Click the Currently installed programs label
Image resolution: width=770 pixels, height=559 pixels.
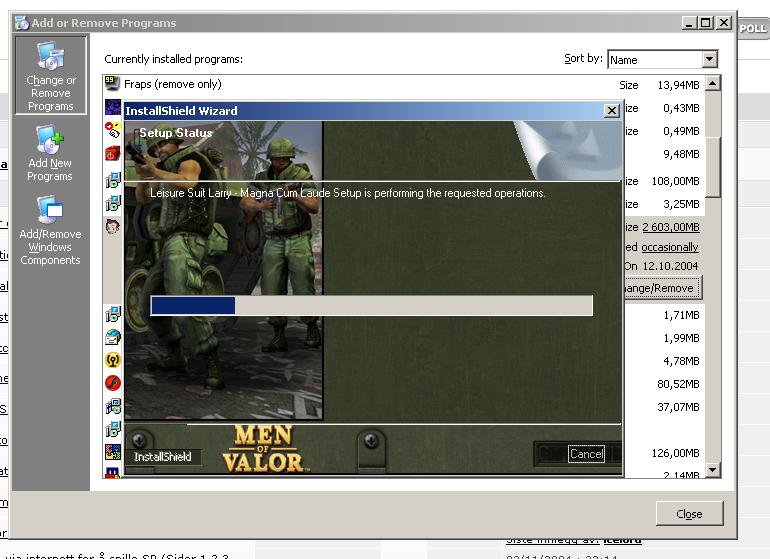173,59
